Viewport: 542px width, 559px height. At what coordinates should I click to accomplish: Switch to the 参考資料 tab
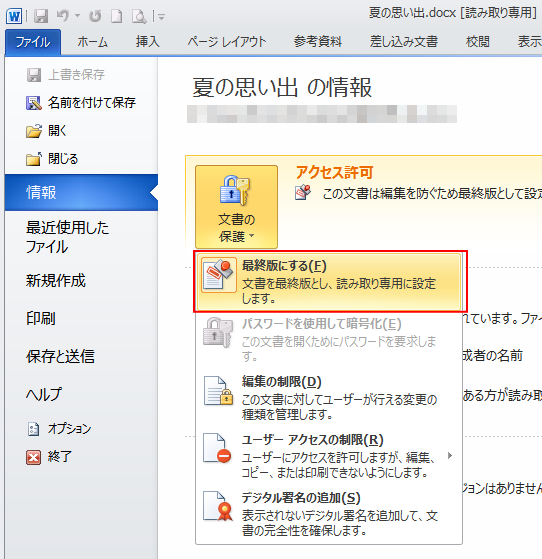click(x=318, y=42)
